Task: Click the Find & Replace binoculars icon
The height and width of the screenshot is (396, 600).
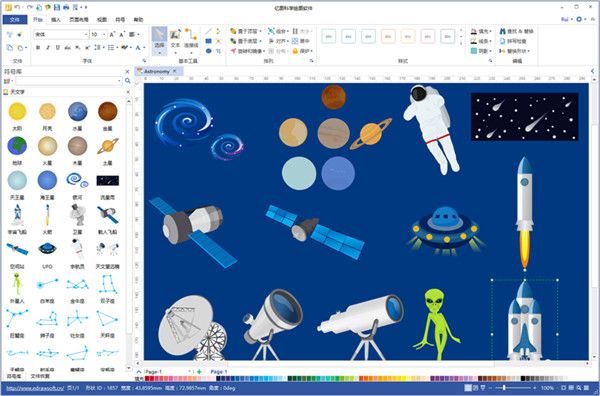Action: point(503,31)
